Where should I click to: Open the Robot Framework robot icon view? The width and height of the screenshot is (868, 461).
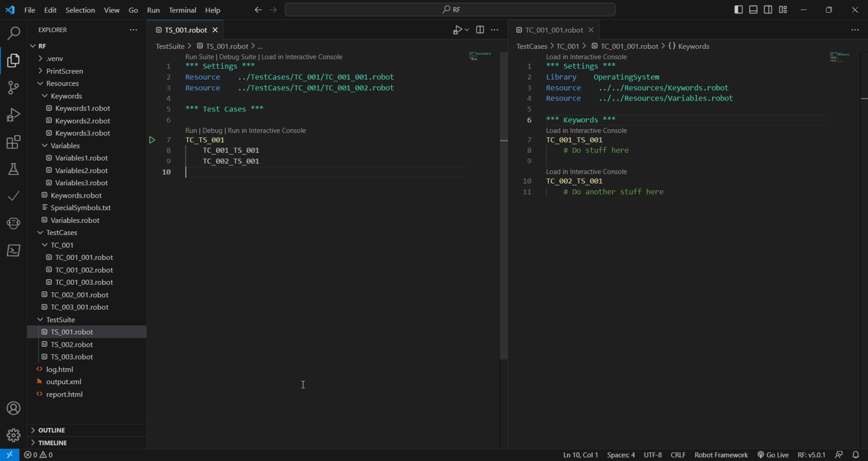click(14, 223)
